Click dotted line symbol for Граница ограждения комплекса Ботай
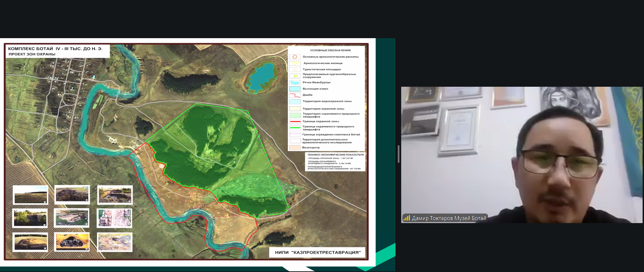Image resolution: width=644 pixels, height=272 pixels. point(295,134)
